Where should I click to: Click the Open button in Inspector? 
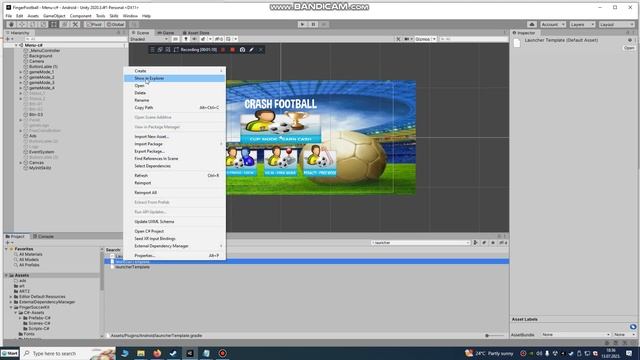[x=629, y=48]
